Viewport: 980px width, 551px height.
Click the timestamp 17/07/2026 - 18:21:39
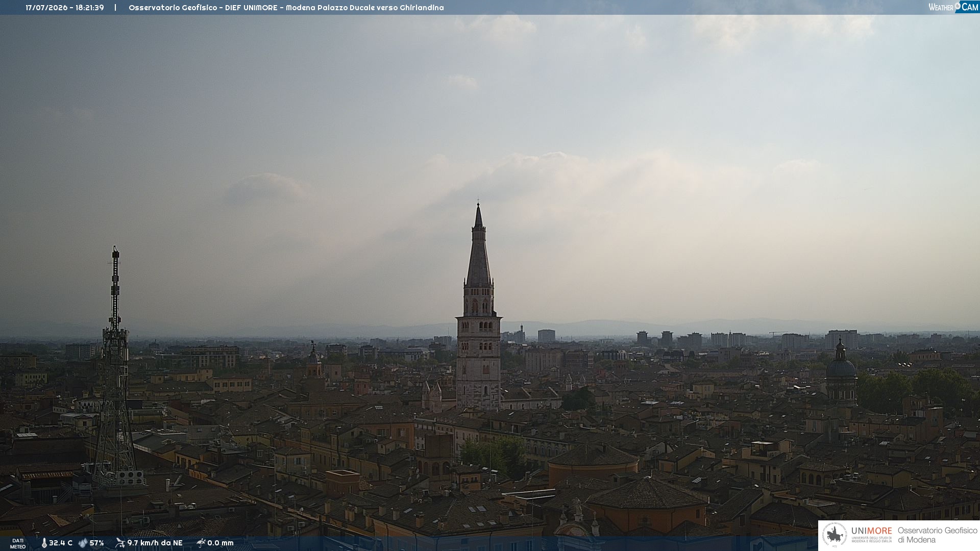click(65, 8)
